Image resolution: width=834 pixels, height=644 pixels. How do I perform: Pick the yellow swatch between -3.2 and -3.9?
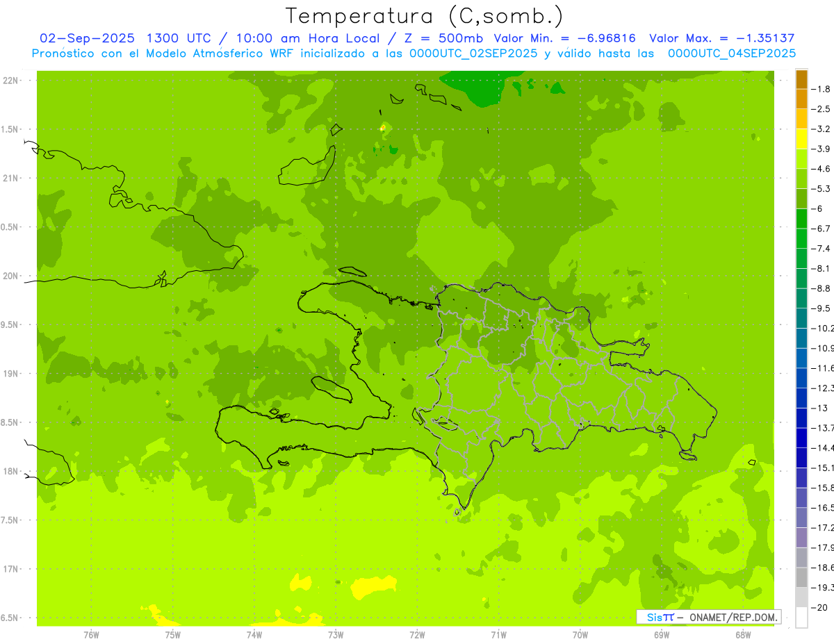click(x=801, y=139)
